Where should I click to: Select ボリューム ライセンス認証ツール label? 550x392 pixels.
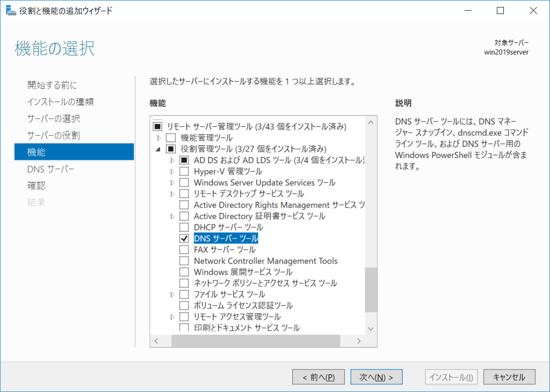243,306
